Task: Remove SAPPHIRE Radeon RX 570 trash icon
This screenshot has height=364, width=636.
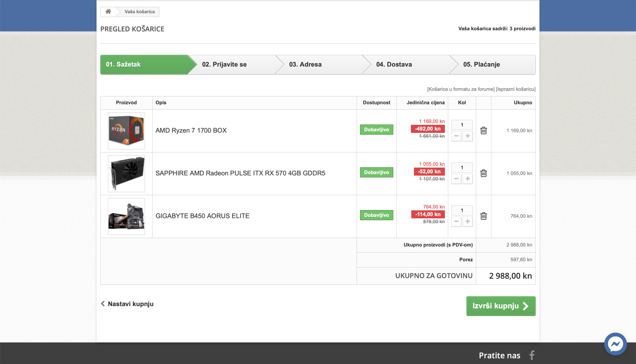Action: 483,173
